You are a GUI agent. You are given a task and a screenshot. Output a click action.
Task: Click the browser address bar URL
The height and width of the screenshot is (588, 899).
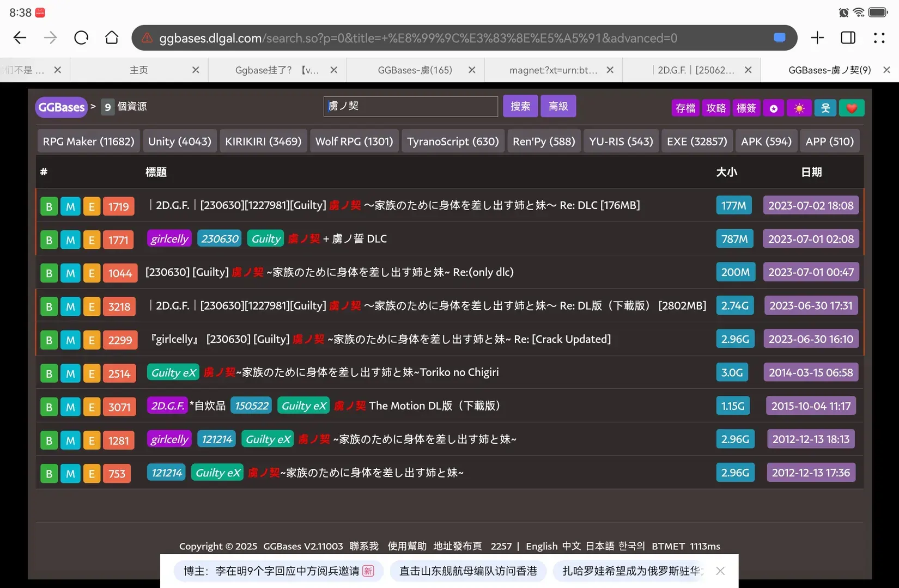[x=418, y=38]
